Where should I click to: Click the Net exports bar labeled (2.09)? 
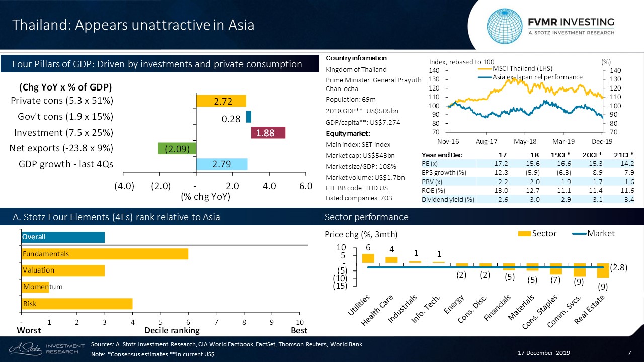tap(177, 148)
